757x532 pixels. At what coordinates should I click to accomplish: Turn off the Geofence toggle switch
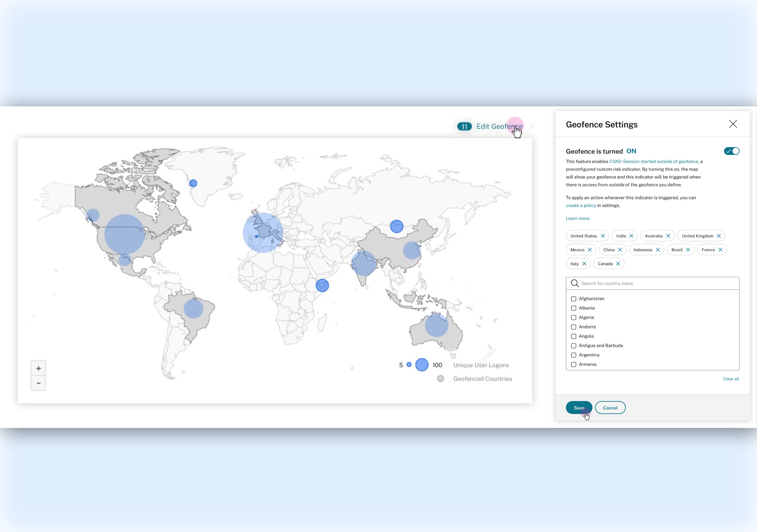tap(732, 151)
